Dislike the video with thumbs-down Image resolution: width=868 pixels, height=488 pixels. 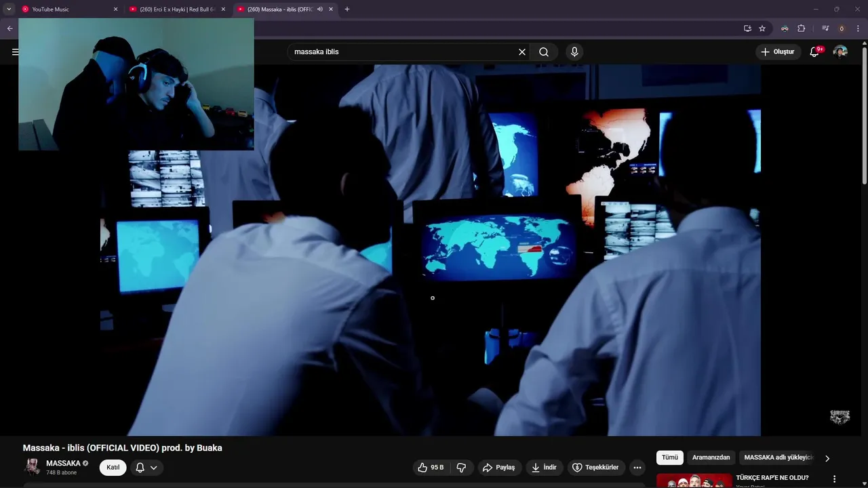461,468
